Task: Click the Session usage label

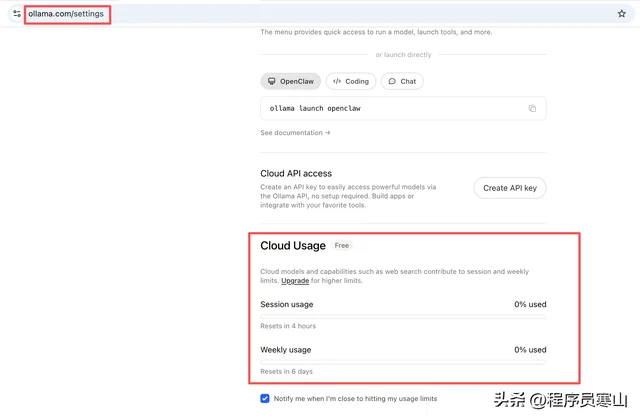Action: coord(287,304)
